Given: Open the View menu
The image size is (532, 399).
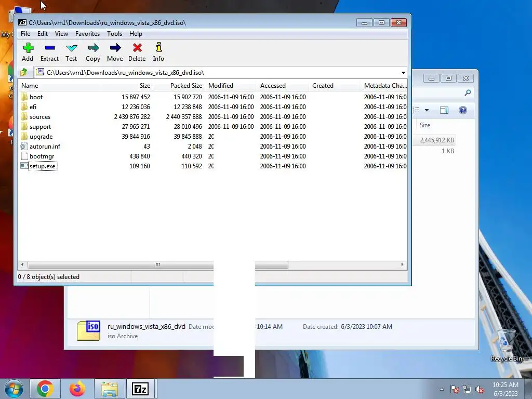Looking at the screenshot, I should click(x=61, y=34).
